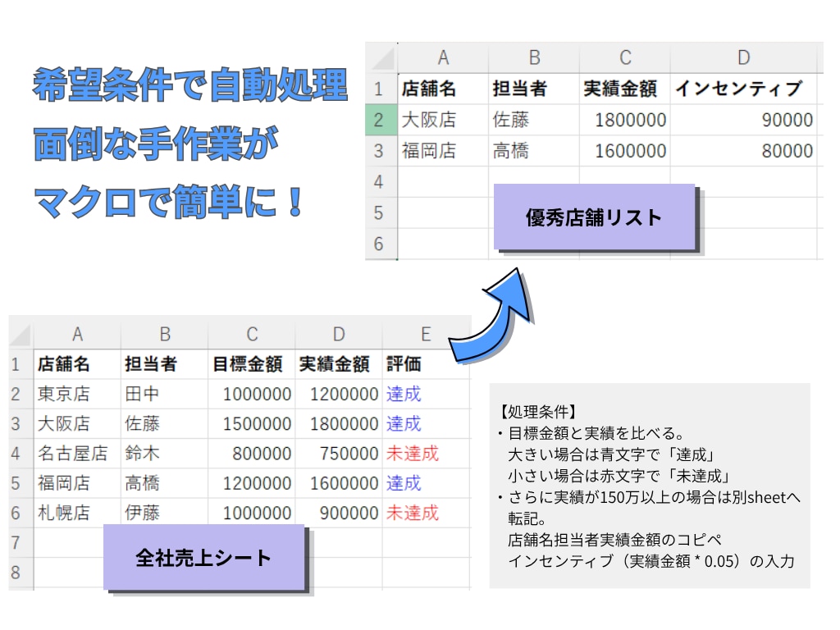The width and height of the screenshot is (840, 630).
Task: Select column A header in 優秀店舗リスト sheet
Action: (443, 58)
